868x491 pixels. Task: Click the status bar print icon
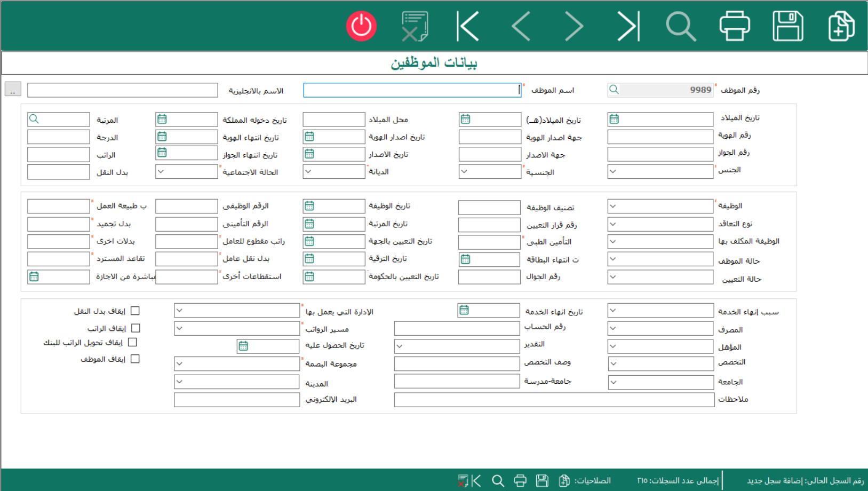520,481
